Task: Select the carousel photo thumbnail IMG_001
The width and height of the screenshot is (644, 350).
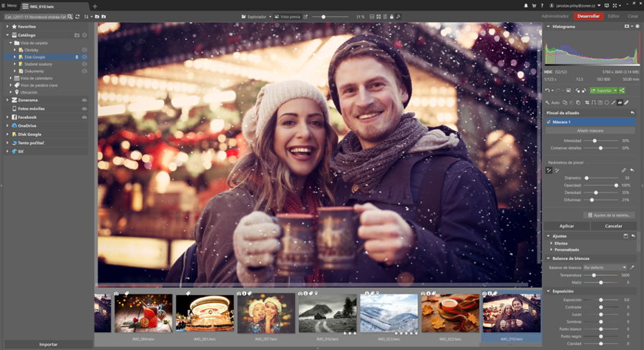Action: point(205,313)
